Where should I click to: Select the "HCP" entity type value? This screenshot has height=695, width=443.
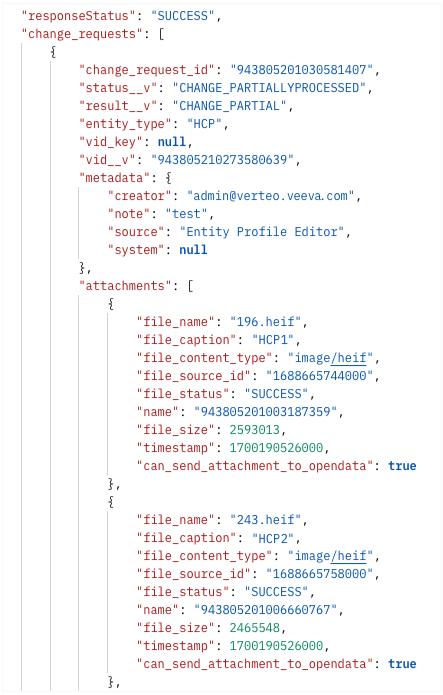click(x=204, y=124)
